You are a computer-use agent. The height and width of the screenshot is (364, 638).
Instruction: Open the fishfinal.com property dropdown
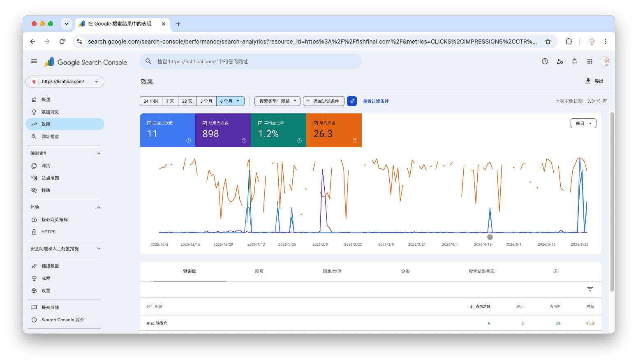65,82
